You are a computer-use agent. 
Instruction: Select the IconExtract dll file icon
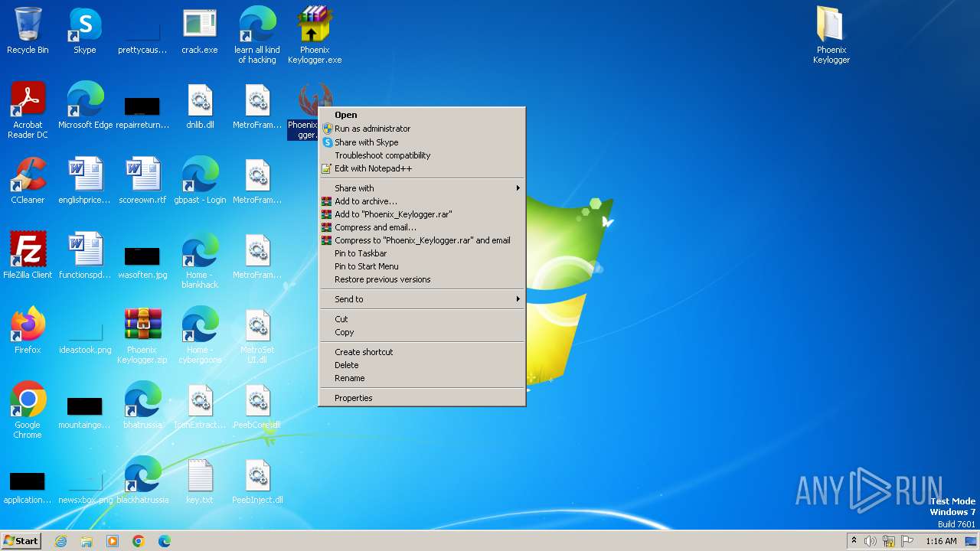(x=200, y=406)
